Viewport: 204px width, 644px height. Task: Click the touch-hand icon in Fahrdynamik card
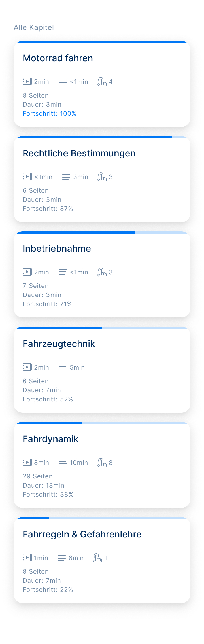[x=102, y=463]
